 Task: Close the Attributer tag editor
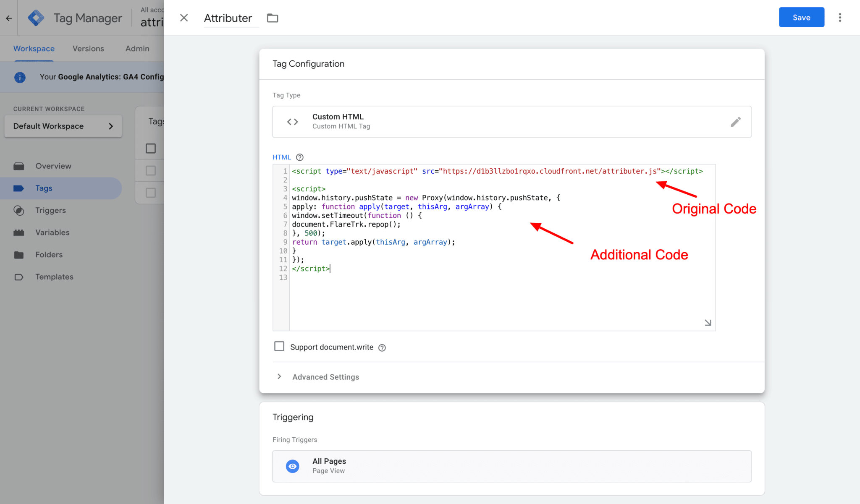click(184, 18)
